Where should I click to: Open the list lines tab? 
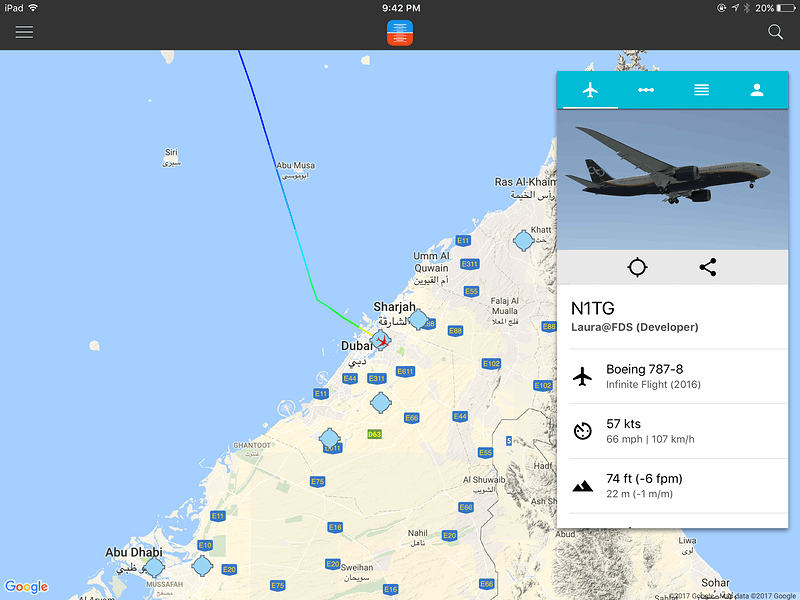pyautogui.click(x=702, y=90)
